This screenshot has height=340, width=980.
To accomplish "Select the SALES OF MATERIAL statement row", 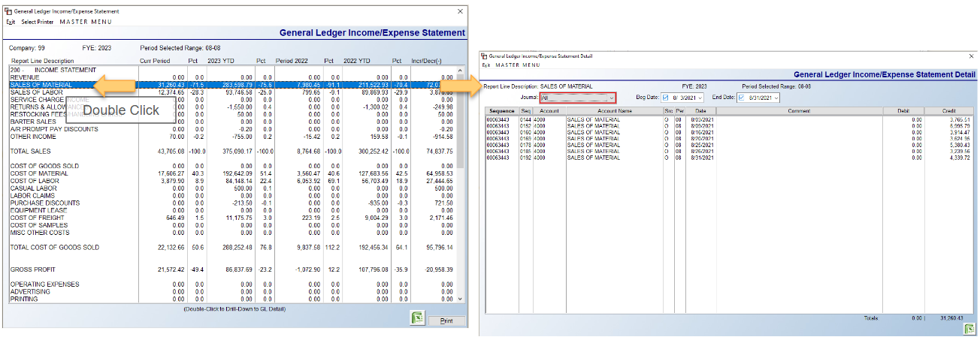I will tap(233, 85).
